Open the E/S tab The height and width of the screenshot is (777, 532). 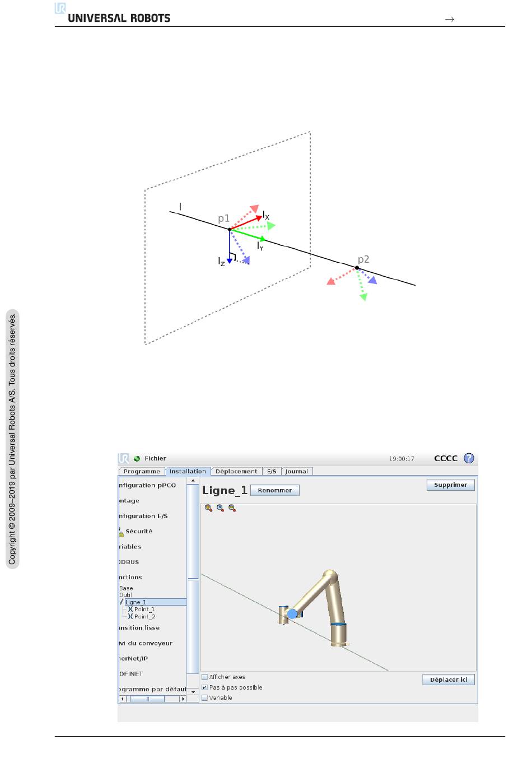pyautogui.click(x=272, y=472)
